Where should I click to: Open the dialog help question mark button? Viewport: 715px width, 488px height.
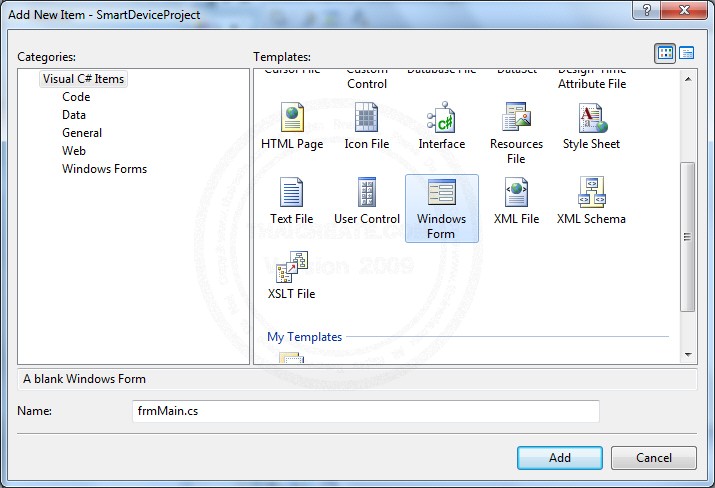click(647, 10)
